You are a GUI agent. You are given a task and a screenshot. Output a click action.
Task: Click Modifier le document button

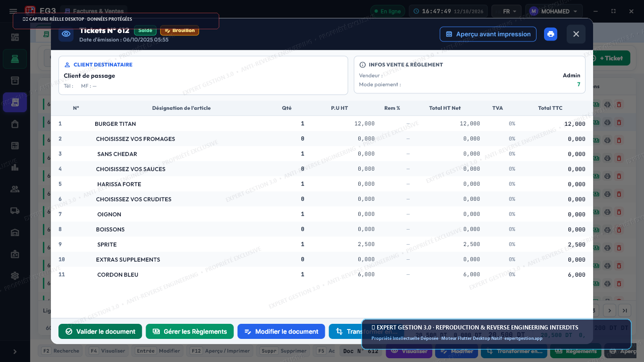click(281, 331)
